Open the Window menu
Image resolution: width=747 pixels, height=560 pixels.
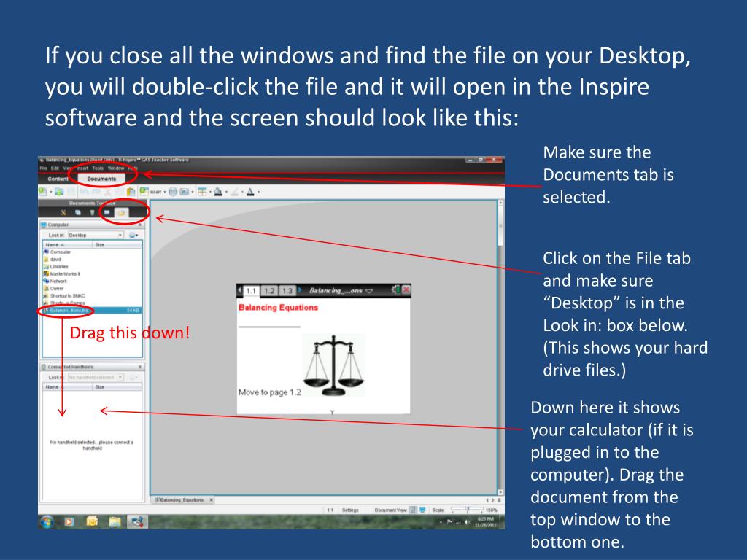116,168
